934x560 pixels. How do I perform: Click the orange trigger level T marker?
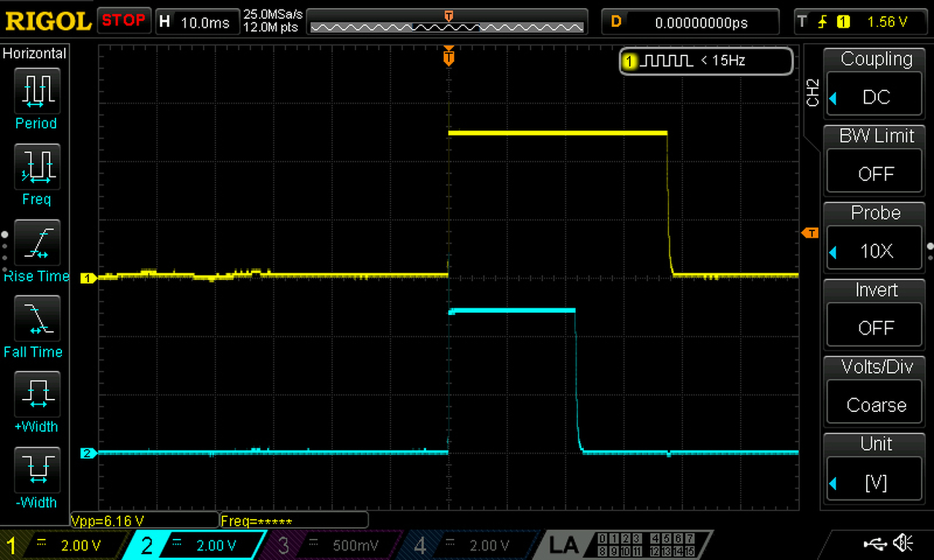click(810, 233)
